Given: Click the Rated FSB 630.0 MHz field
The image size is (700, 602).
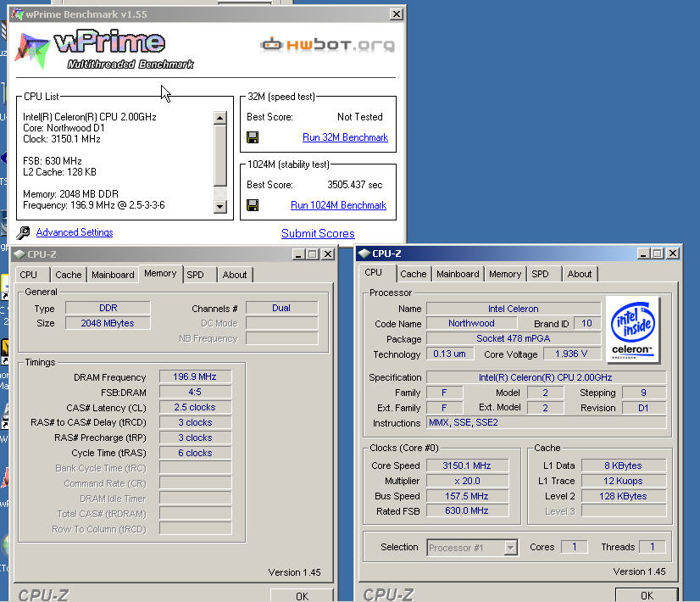Looking at the screenshot, I should tap(467, 510).
